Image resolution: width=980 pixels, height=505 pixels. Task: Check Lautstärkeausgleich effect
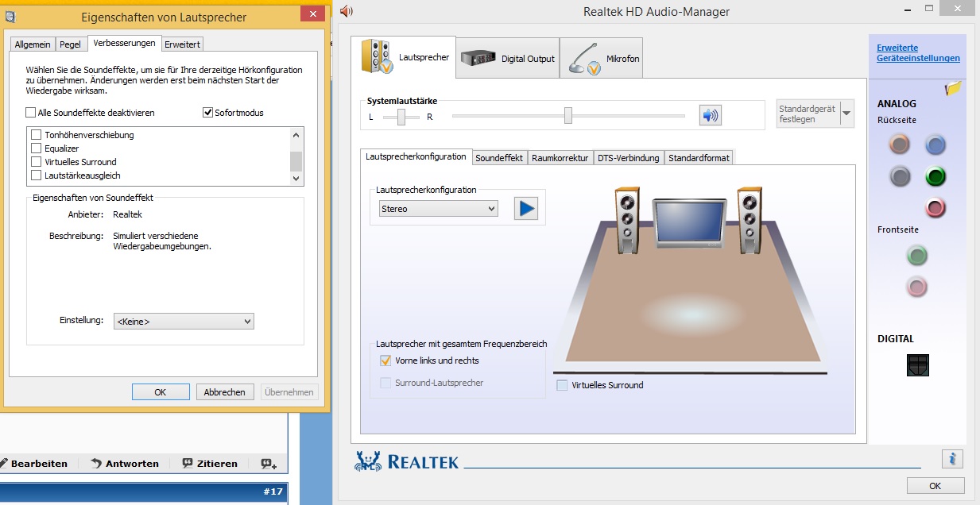tap(36, 175)
